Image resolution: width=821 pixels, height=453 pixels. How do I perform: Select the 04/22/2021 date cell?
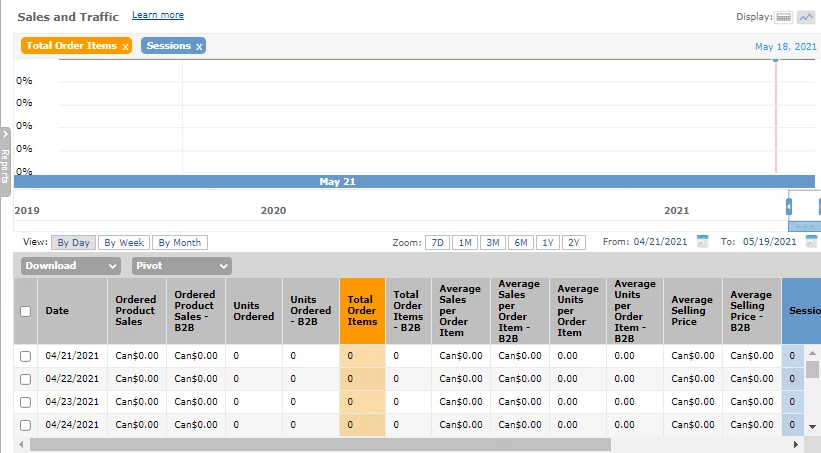72,379
